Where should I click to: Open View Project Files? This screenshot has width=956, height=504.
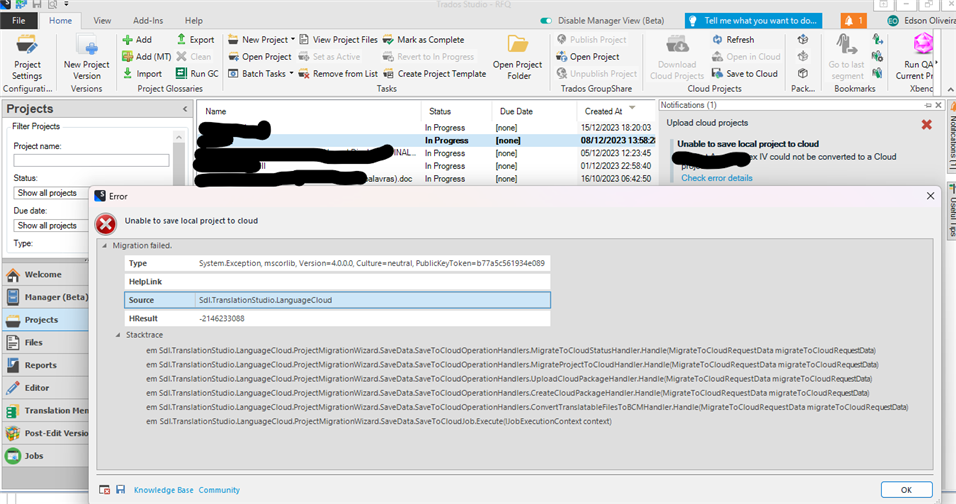tap(338, 40)
